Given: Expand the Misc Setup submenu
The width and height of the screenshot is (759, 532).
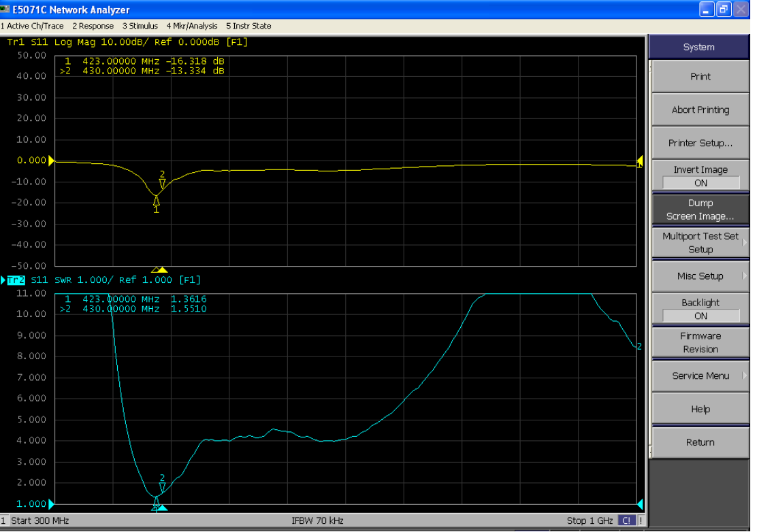Looking at the screenshot, I should click(700, 276).
